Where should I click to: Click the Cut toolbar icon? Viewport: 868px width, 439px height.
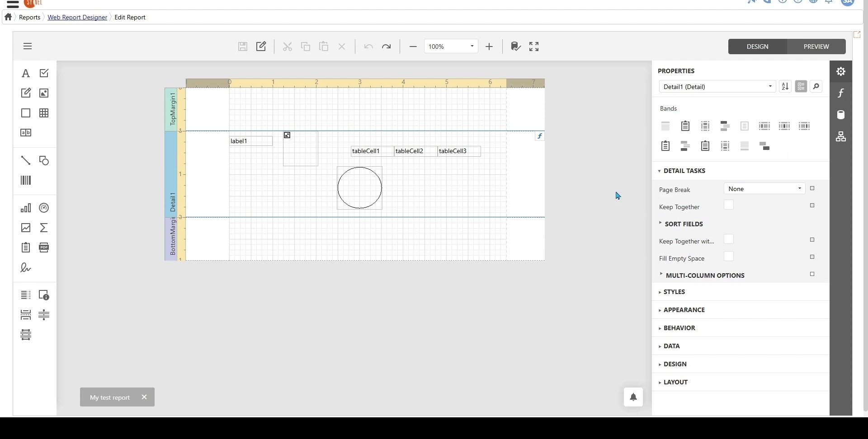coord(288,47)
